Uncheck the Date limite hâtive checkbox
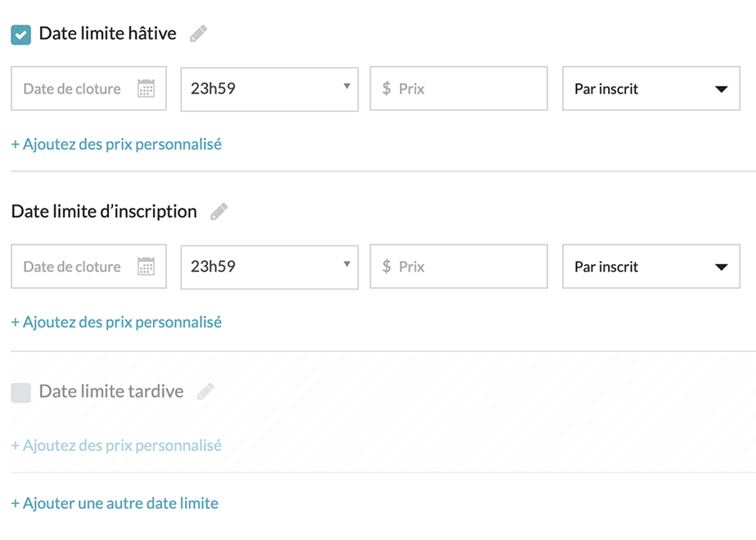The image size is (756, 540). point(21,34)
